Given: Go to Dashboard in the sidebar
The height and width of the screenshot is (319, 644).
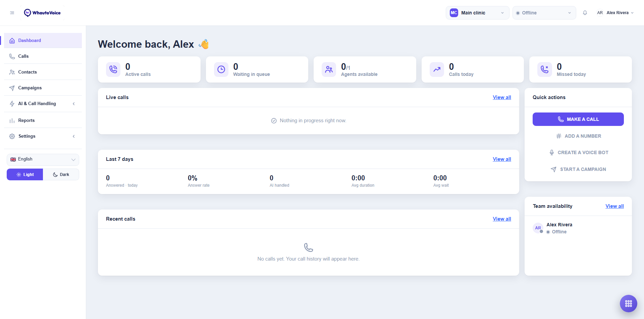Looking at the screenshot, I should pos(43,41).
